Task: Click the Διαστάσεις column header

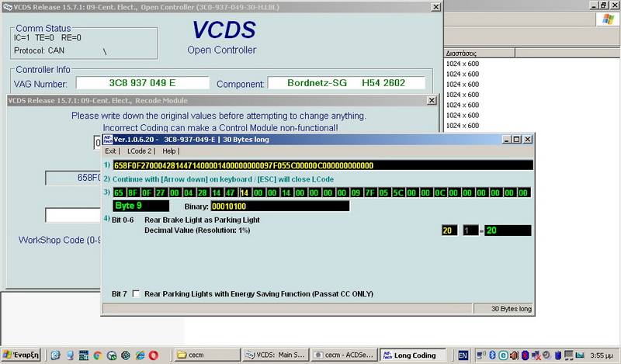Action: [x=480, y=53]
